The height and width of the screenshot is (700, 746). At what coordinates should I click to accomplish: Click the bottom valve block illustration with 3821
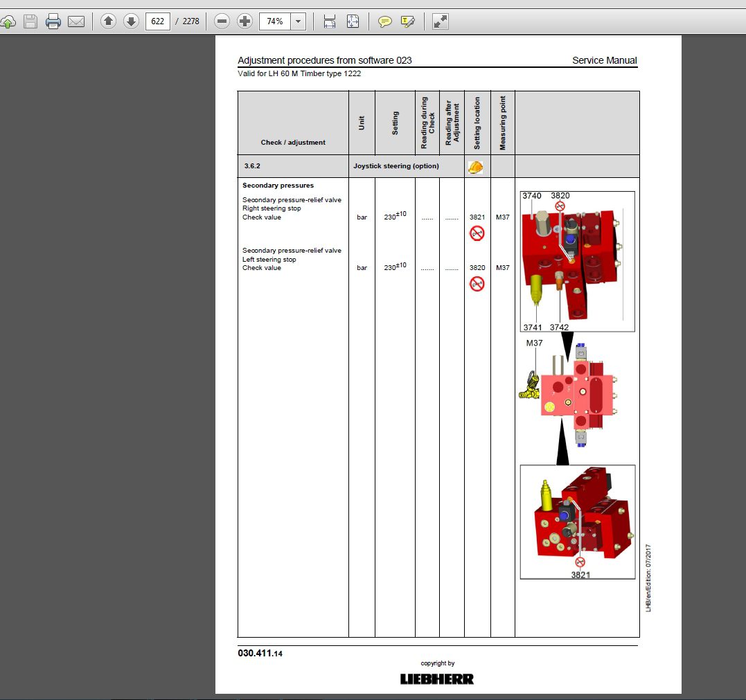[578, 522]
